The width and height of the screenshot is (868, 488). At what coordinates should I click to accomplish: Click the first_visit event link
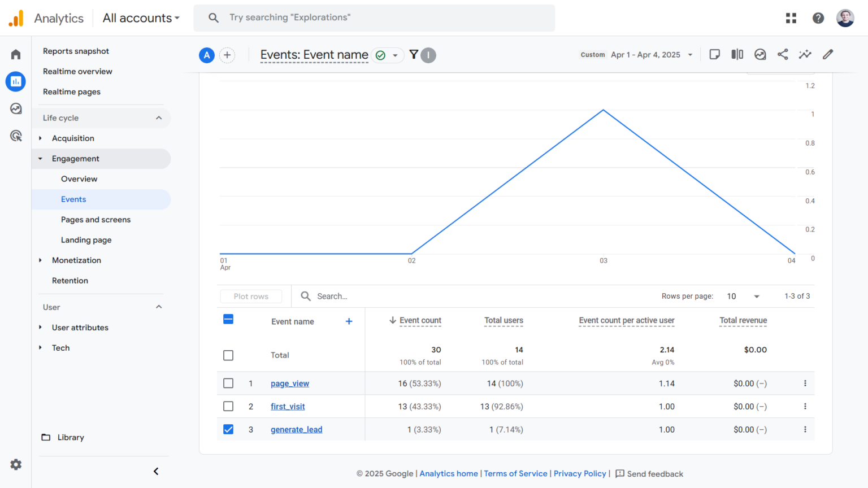pos(288,406)
